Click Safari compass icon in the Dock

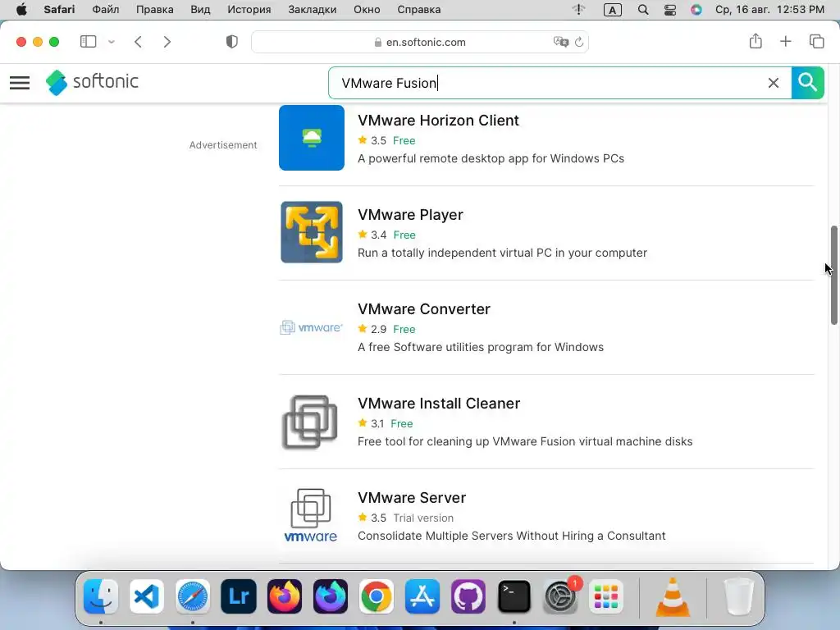click(x=192, y=596)
